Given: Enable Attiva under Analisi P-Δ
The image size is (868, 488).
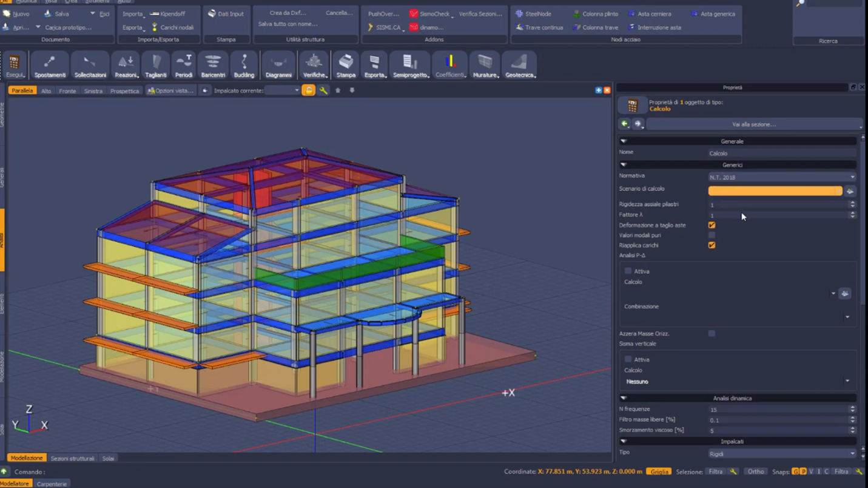Looking at the screenshot, I should (x=628, y=271).
